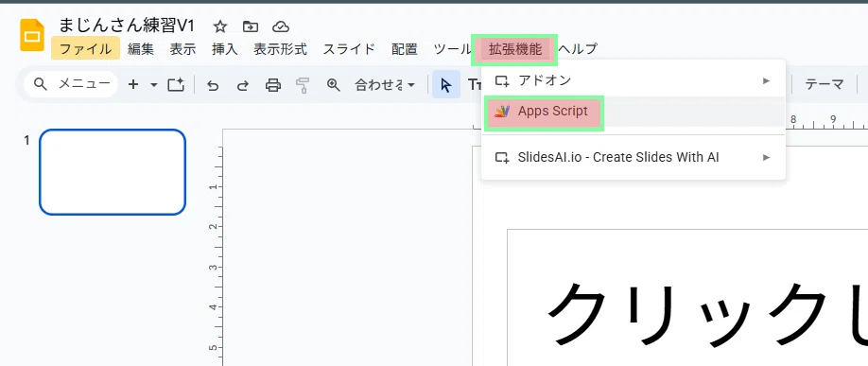The image size is (868, 366).
Task: Click the テーマ button
Action: [825, 85]
